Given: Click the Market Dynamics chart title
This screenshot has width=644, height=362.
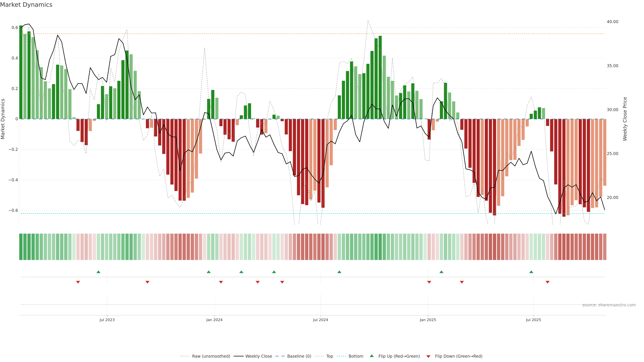Looking at the screenshot, I should tap(26, 5).
